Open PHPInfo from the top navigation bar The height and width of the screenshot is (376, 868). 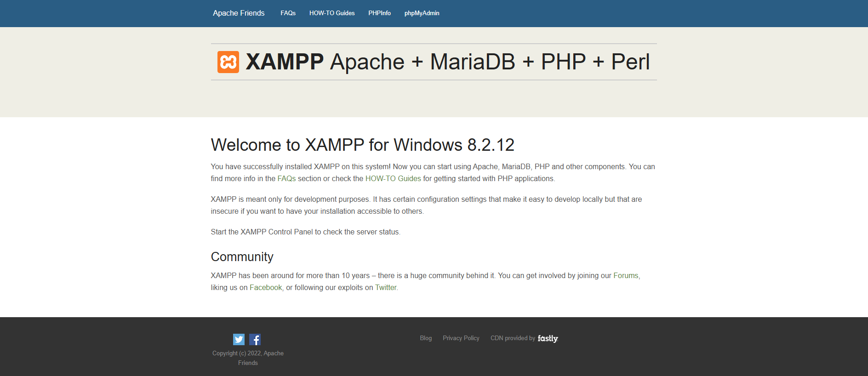pyautogui.click(x=379, y=13)
